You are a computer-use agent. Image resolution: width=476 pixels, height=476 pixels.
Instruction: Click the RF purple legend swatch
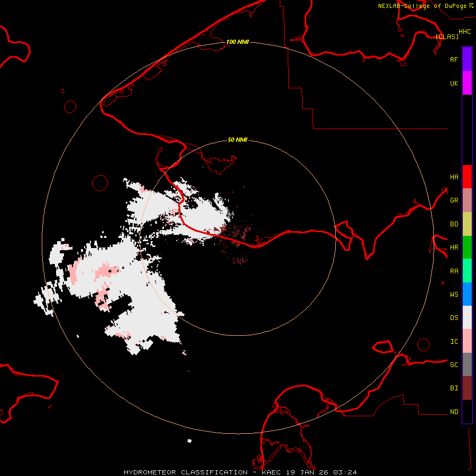(x=467, y=59)
